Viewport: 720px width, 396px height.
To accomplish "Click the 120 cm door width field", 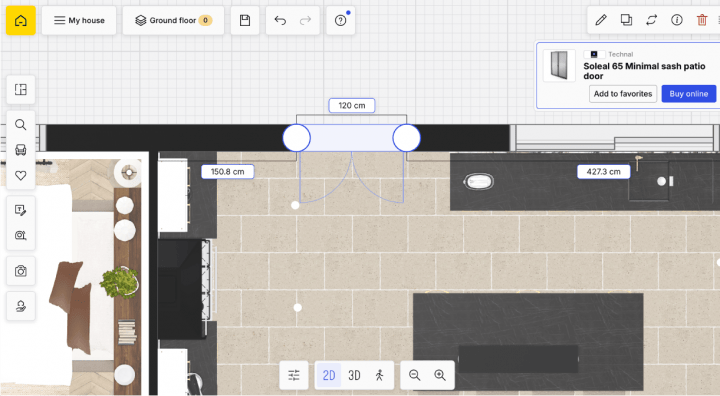I will point(352,105).
